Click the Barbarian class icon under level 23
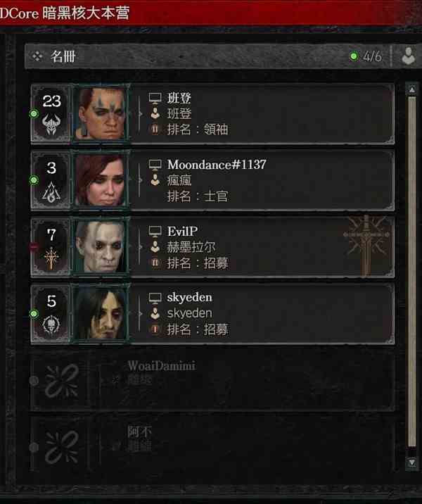Screen dimensions: 422x504 [51, 125]
